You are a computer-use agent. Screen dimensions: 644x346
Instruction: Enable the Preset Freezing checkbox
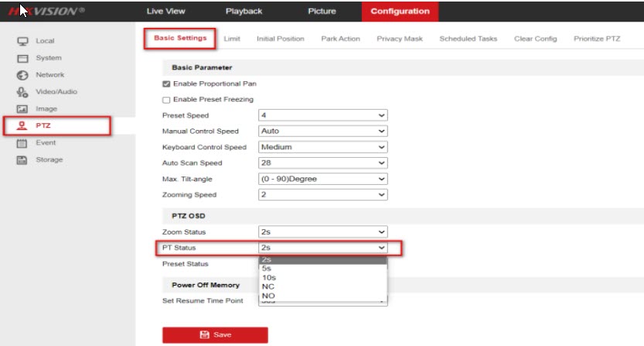point(166,100)
